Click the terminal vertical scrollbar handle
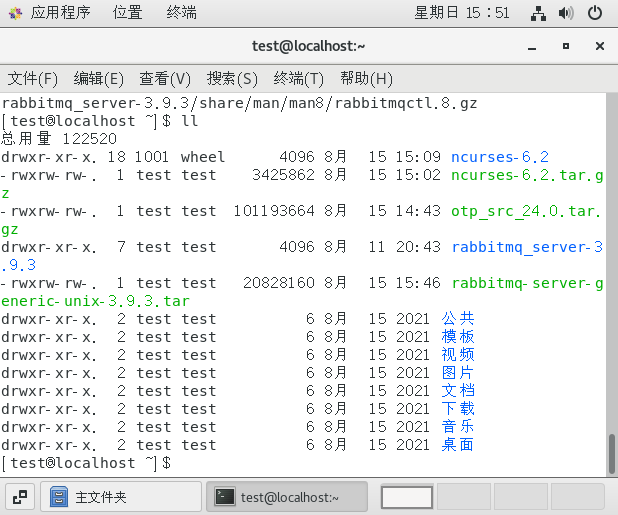The image size is (618, 515). tap(612, 454)
